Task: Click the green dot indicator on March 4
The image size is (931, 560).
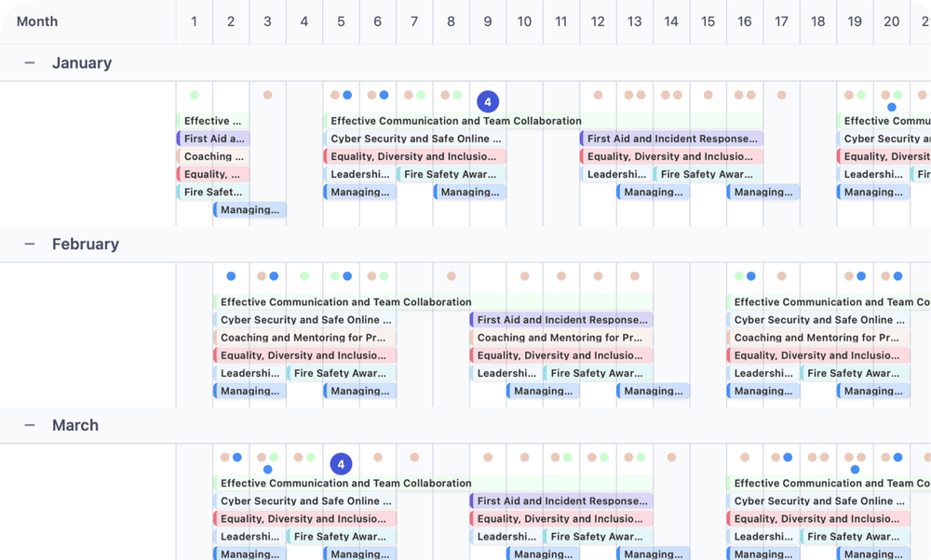Action: coord(310,458)
